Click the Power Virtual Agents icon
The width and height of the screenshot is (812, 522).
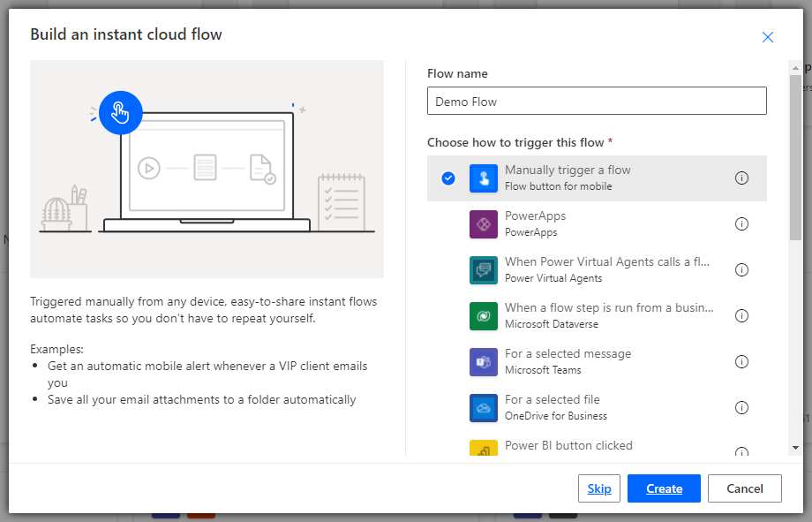(x=484, y=270)
